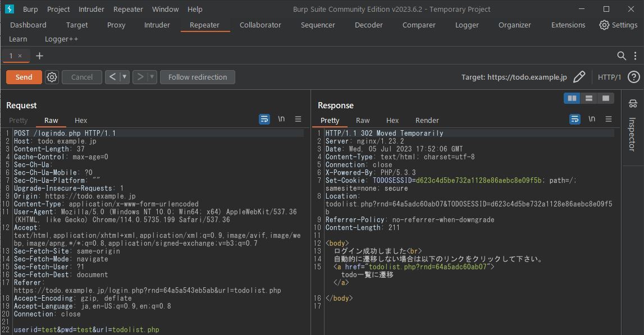Open the Repeater menu in menu bar
Screen dimensions: 644x335
(128, 9)
